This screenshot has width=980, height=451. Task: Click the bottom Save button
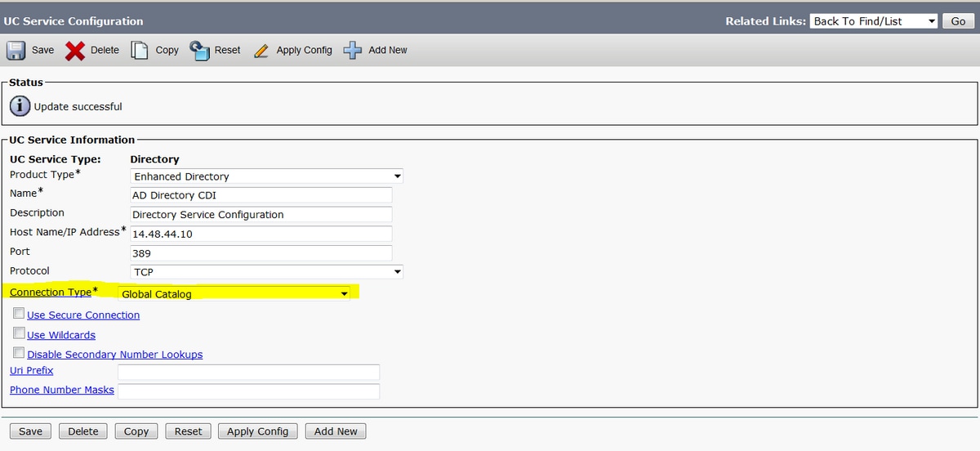pyautogui.click(x=30, y=431)
